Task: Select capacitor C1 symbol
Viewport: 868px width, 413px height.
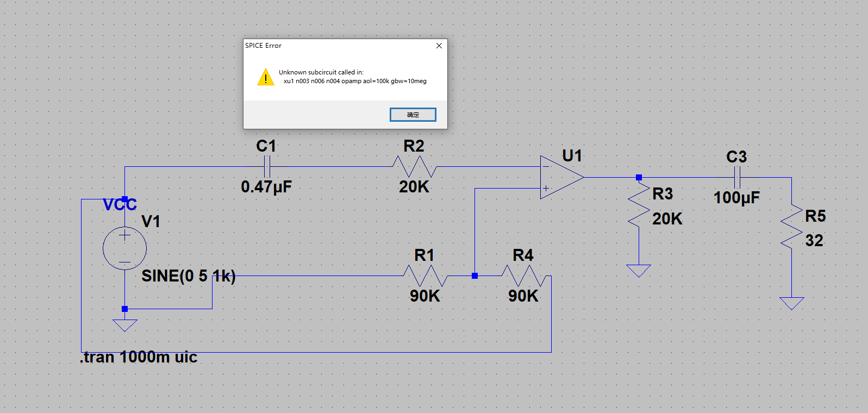Action: click(x=267, y=166)
